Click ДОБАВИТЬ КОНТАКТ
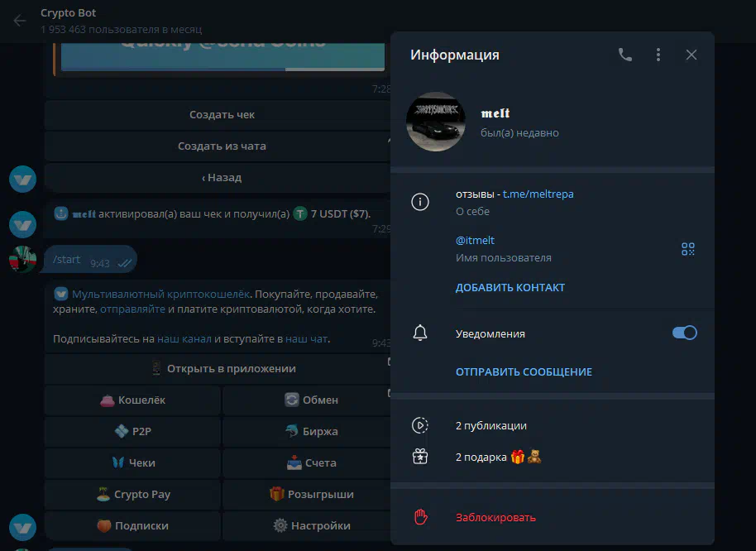 [510, 287]
